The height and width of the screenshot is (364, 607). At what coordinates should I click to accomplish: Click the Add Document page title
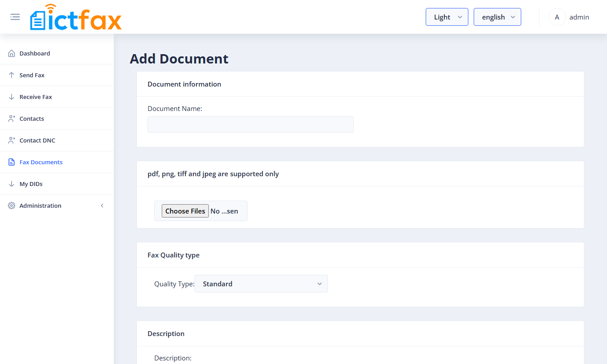(179, 59)
